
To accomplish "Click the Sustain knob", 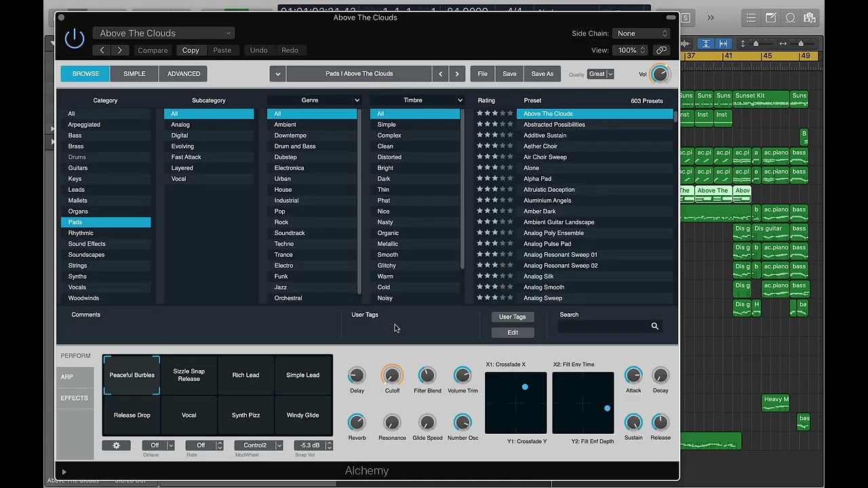I will (633, 423).
